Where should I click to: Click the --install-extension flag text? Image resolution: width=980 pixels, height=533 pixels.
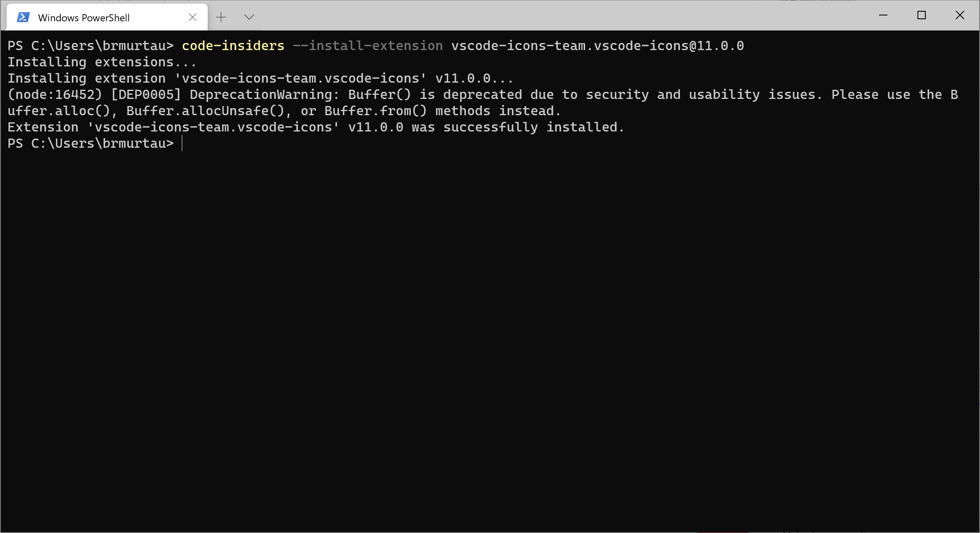point(369,45)
